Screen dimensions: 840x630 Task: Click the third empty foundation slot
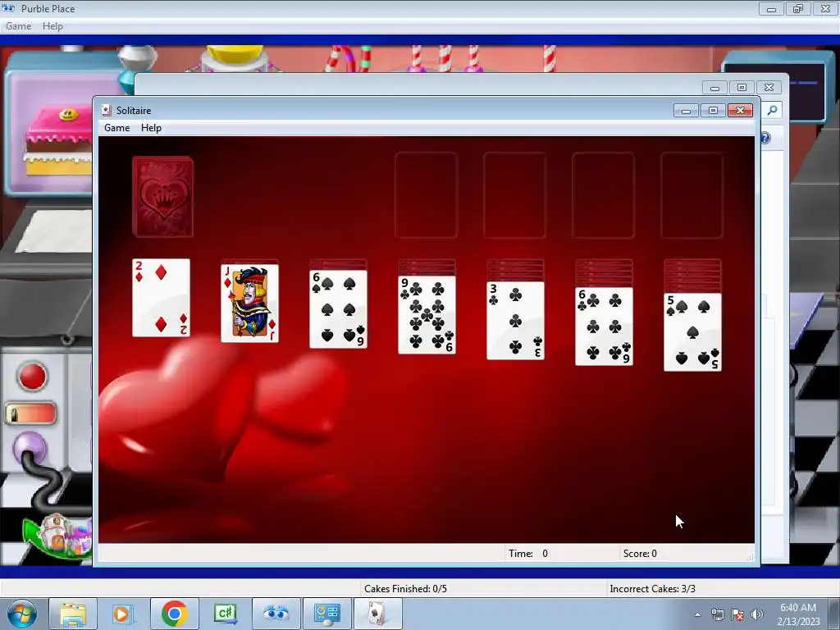coord(603,195)
